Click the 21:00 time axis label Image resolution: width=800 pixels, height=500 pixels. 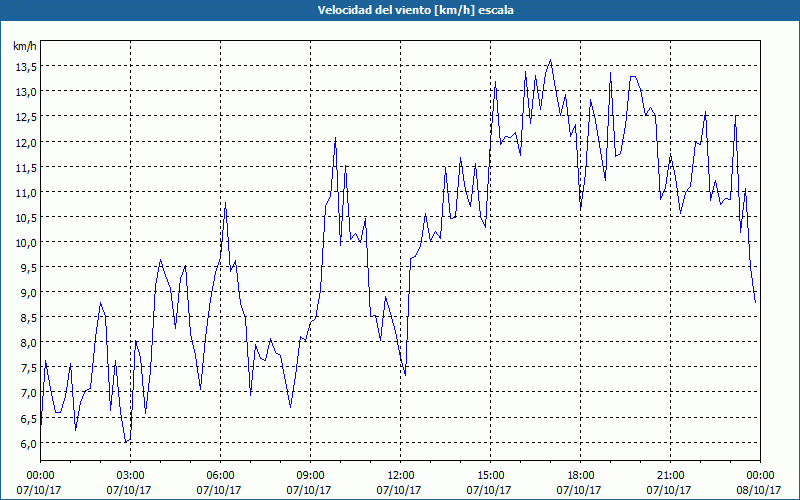point(670,476)
